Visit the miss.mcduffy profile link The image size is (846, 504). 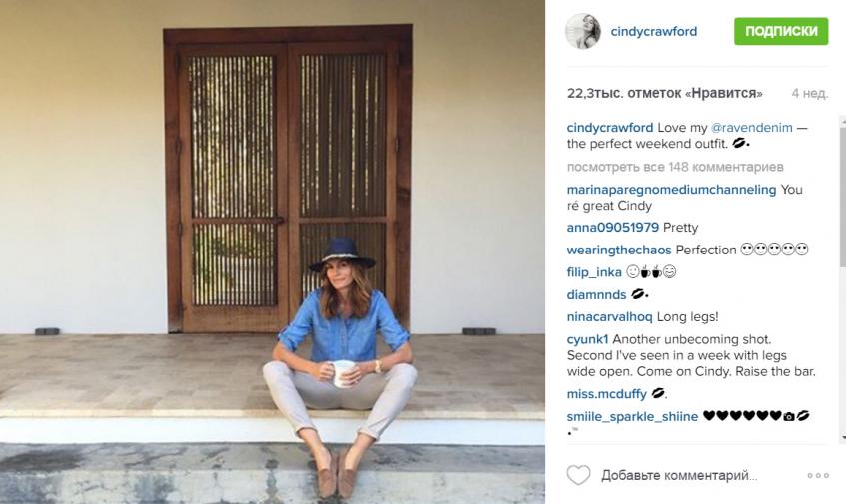[607, 394]
